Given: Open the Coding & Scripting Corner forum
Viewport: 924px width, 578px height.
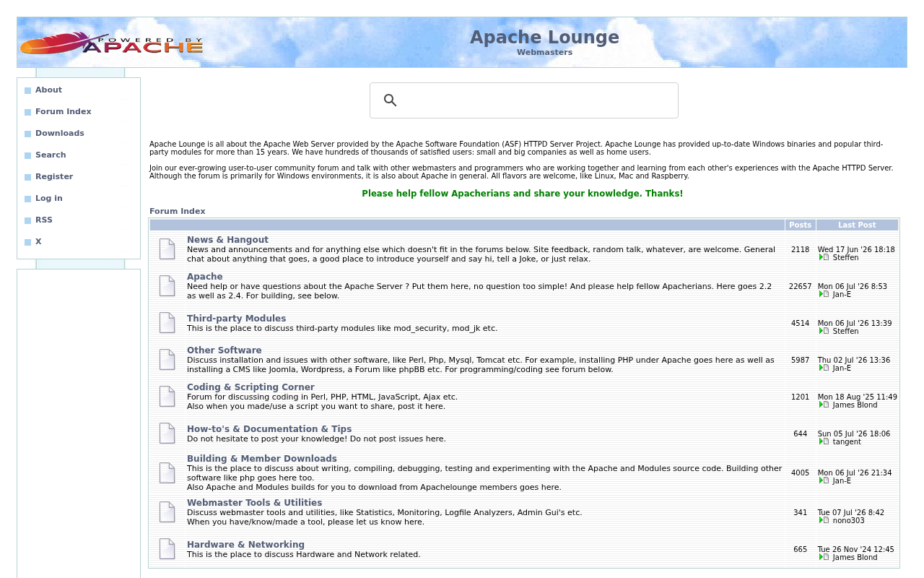Looking at the screenshot, I should pos(250,387).
